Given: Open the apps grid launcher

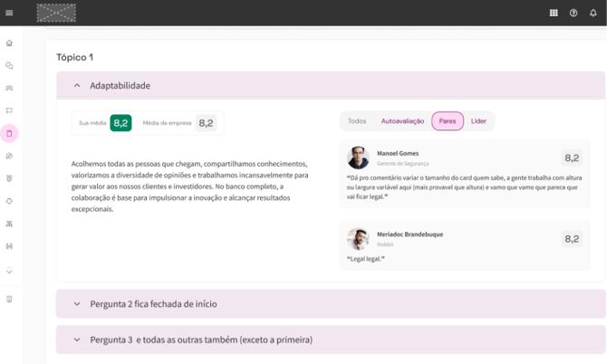Looking at the screenshot, I should click(554, 13).
